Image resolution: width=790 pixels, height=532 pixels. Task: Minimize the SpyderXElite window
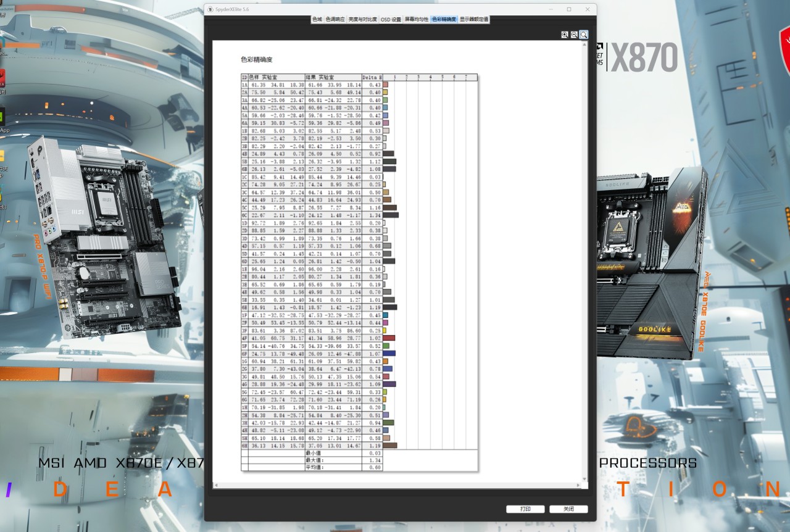click(x=552, y=9)
